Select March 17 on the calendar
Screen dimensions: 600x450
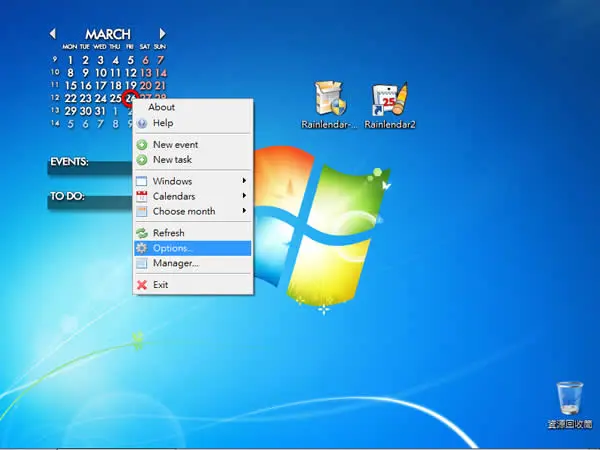[101, 85]
